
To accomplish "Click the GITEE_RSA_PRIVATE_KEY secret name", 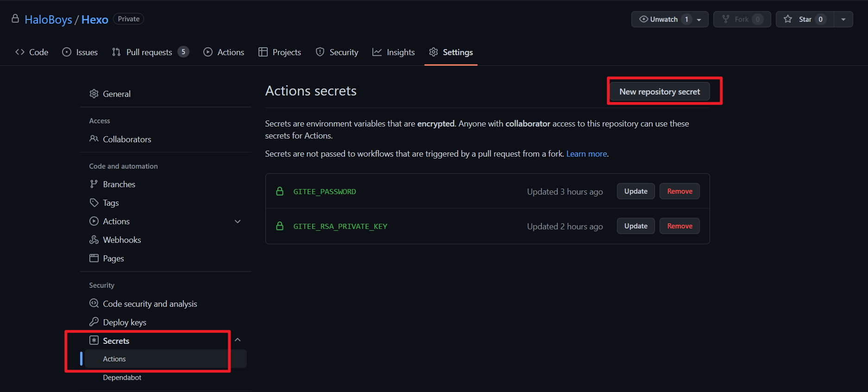I will [x=340, y=226].
